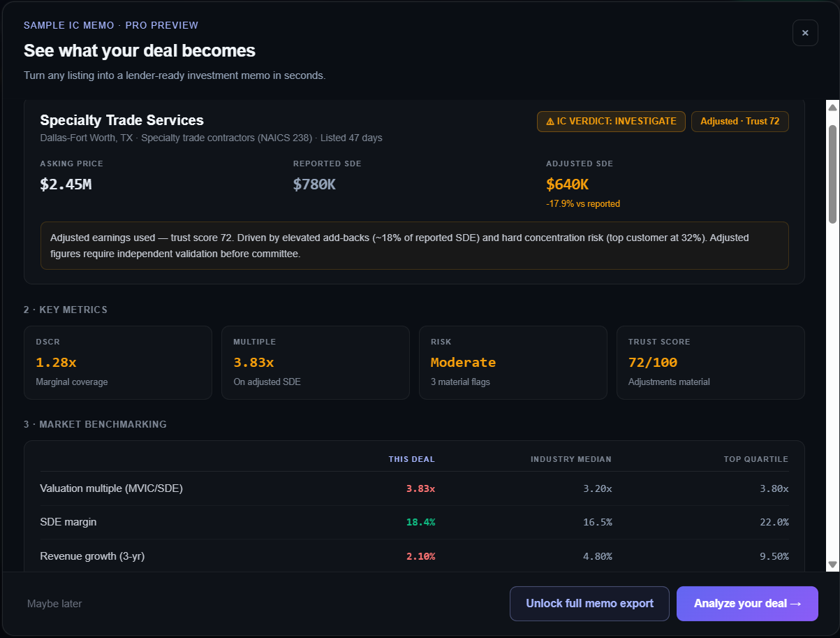The height and width of the screenshot is (638, 840).
Task: Click the SAMPLE IC MEMO · PRO PREVIEW label
Action: tap(111, 25)
